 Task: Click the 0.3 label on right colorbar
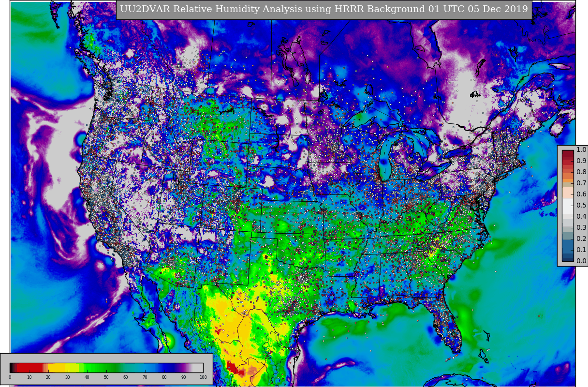[581, 228]
